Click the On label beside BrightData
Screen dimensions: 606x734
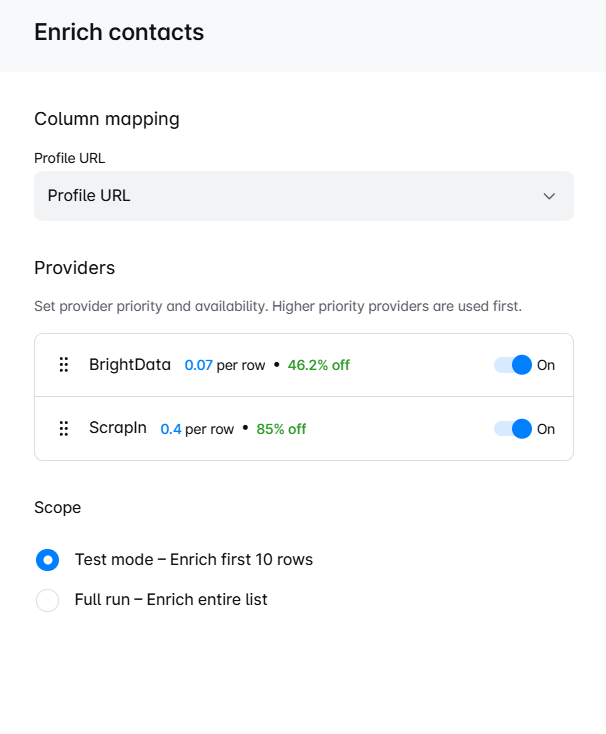click(x=546, y=365)
